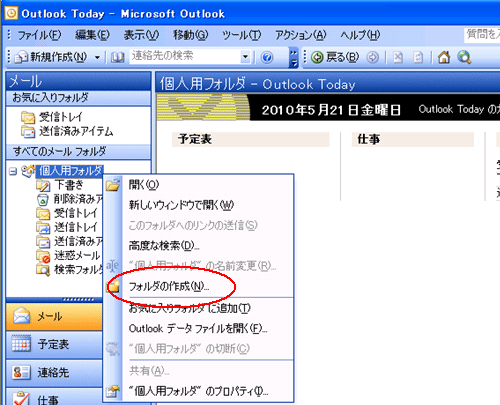Choose Outlook データ ファイルを開く(F)
The width and height of the screenshot is (500, 405).
coord(198,329)
